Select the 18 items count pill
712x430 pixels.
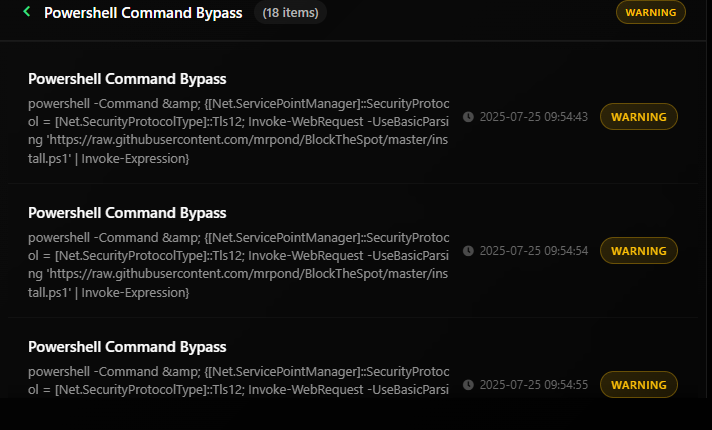[291, 13]
